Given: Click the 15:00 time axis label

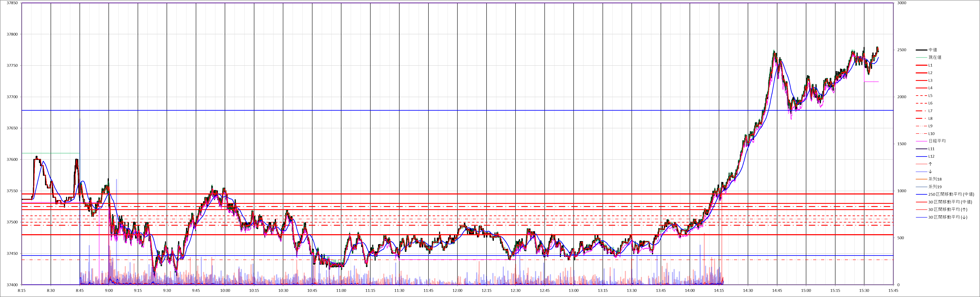Looking at the screenshot, I should coord(806,291).
